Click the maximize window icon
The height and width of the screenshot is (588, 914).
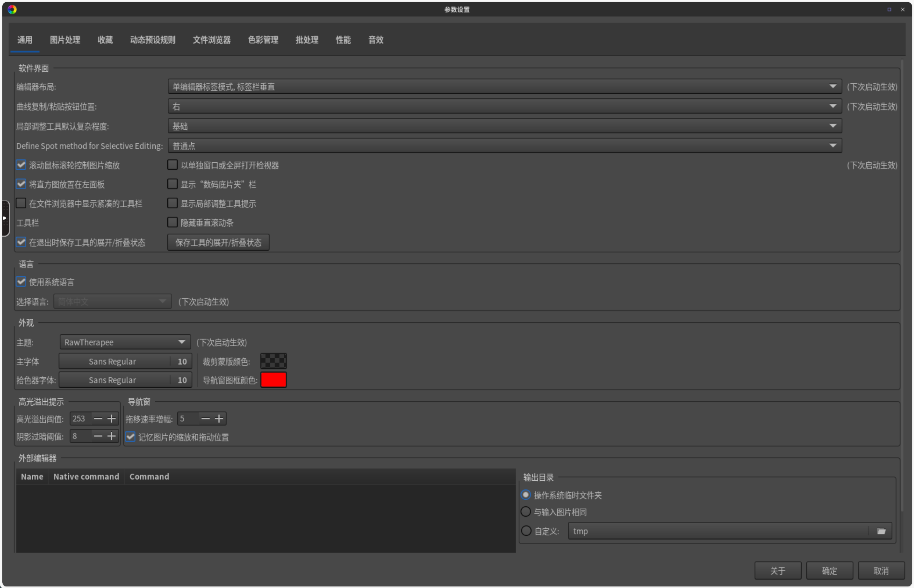click(x=889, y=9)
